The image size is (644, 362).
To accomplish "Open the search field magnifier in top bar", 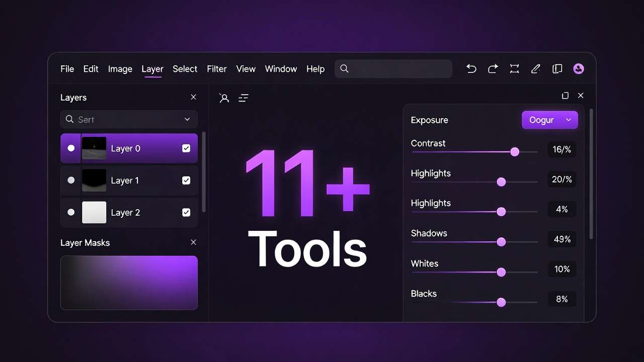I will pyautogui.click(x=344, y=68).
